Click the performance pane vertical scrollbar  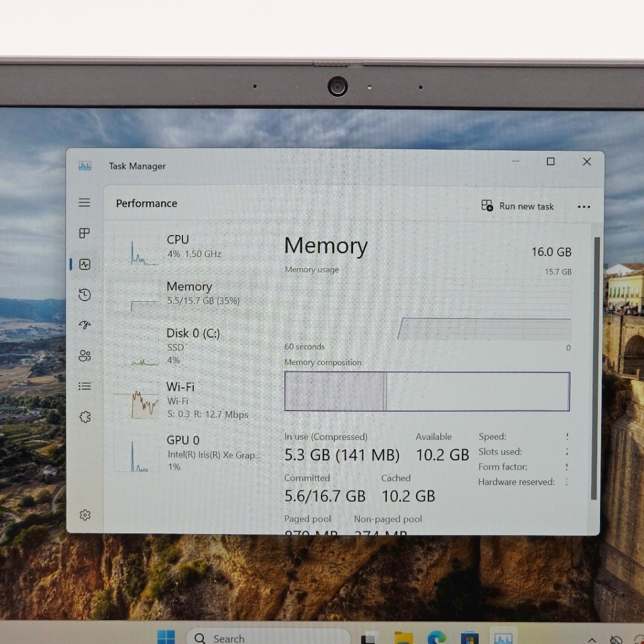pos(595,368)
